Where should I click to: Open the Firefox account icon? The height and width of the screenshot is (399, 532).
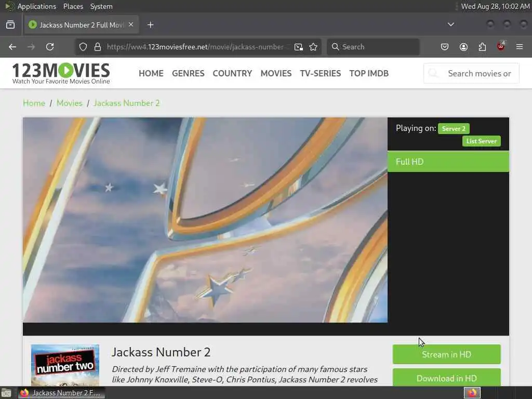click(x=463, y=47)
